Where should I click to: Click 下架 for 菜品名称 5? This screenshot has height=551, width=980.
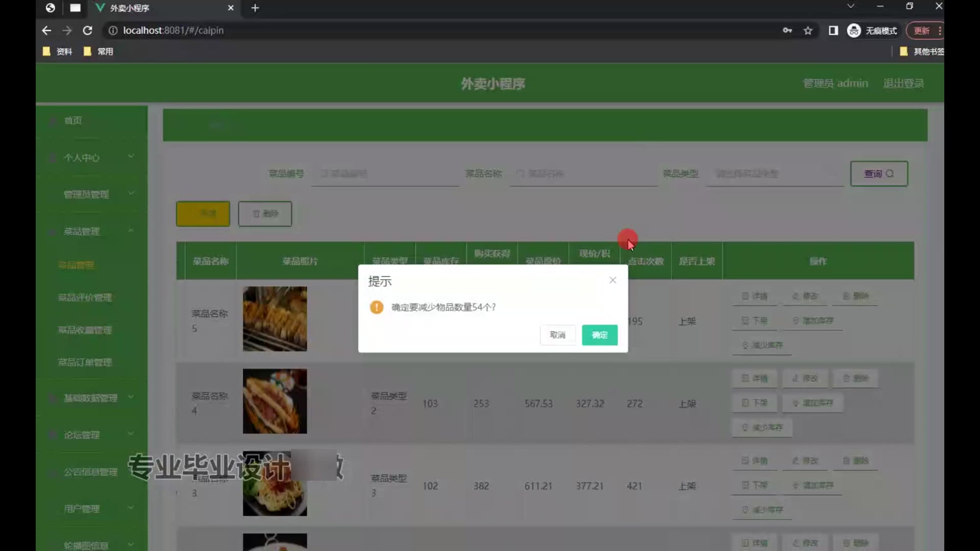point(754,320)
